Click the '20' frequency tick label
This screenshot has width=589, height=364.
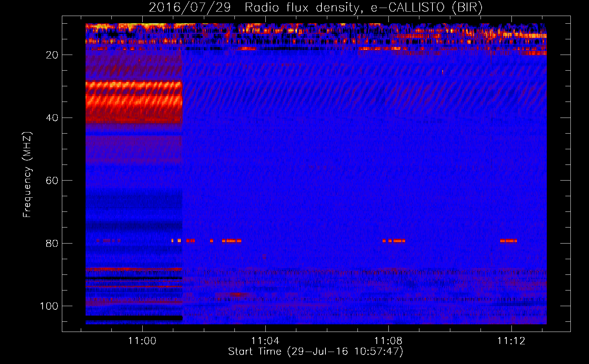tap(52, 55)
